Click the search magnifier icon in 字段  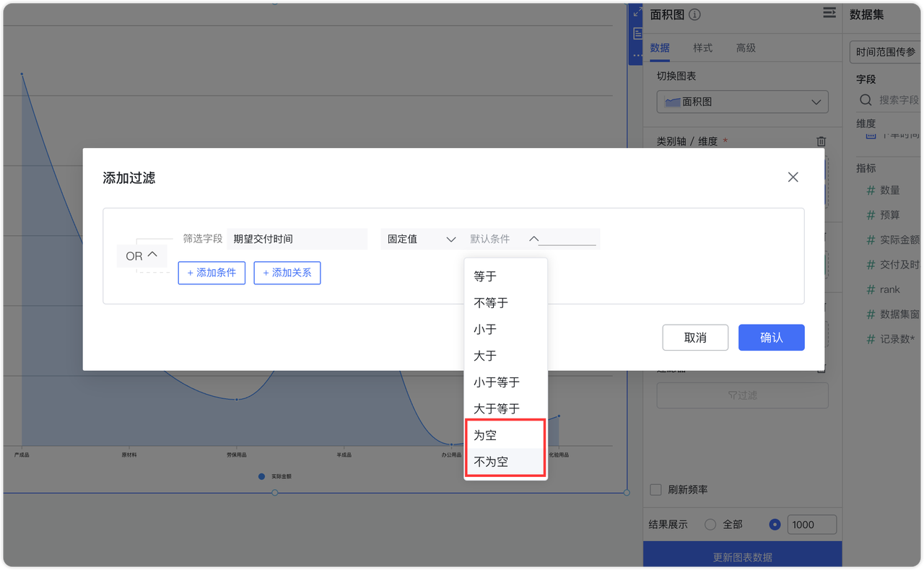coord(866,100)
